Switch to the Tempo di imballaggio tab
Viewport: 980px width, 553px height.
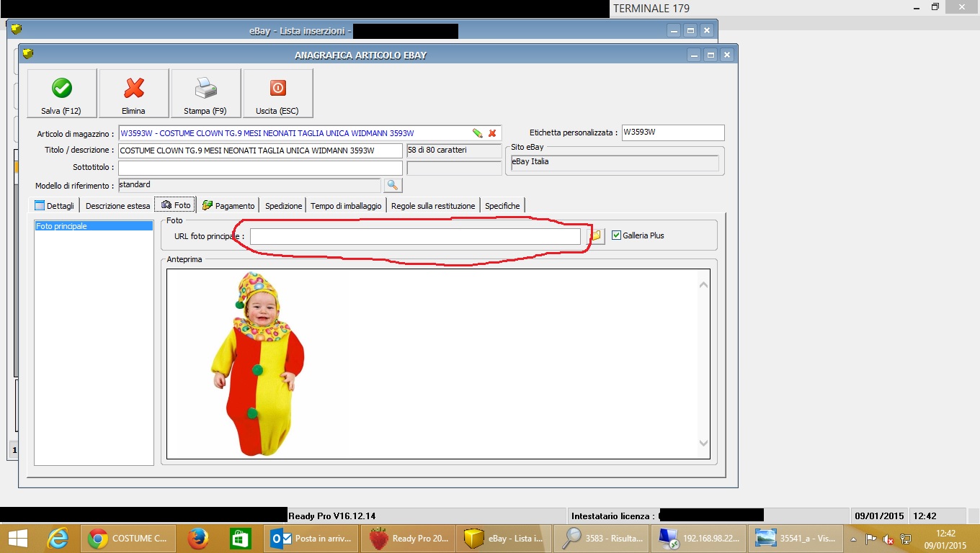click(346, 205)
